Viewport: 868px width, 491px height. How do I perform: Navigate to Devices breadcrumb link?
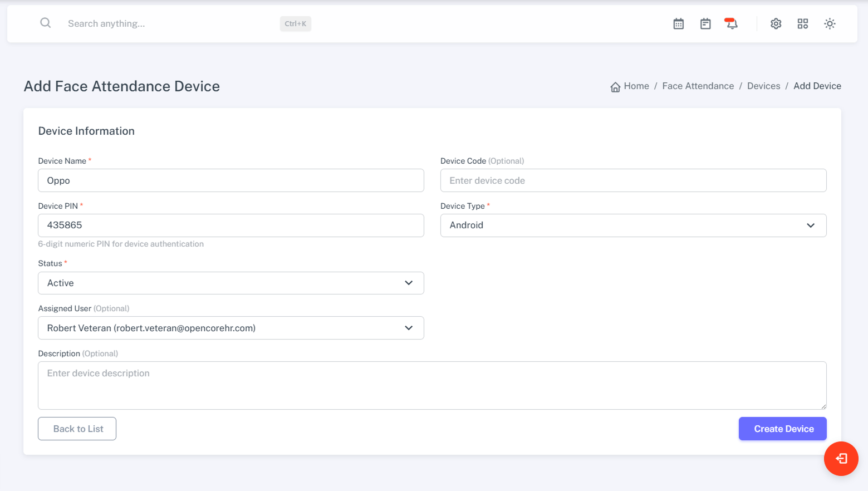pos(763,86)
